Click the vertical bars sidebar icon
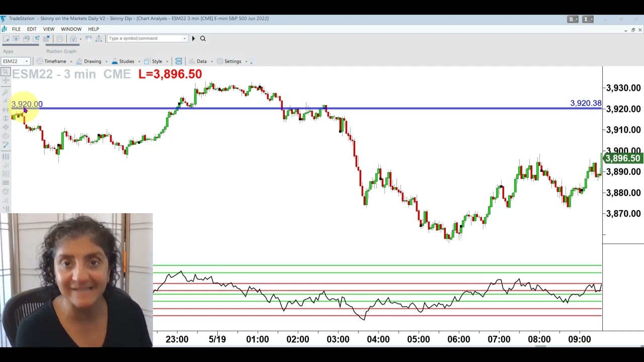Screen dimensions: 644x362 (x=6, y=157)
